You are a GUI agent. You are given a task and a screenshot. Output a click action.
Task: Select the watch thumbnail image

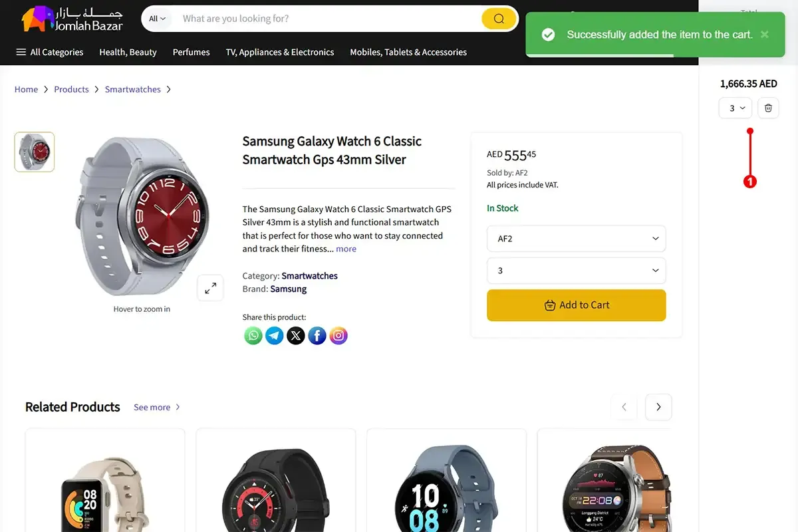[35, 152]
